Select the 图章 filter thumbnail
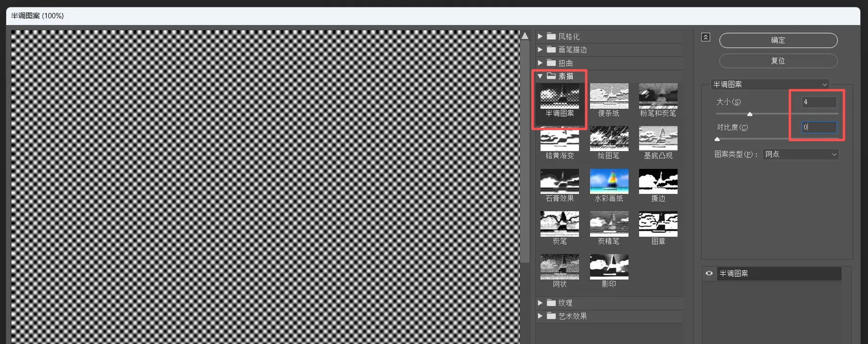Screen dimensions: 868x344 [658, 224]
